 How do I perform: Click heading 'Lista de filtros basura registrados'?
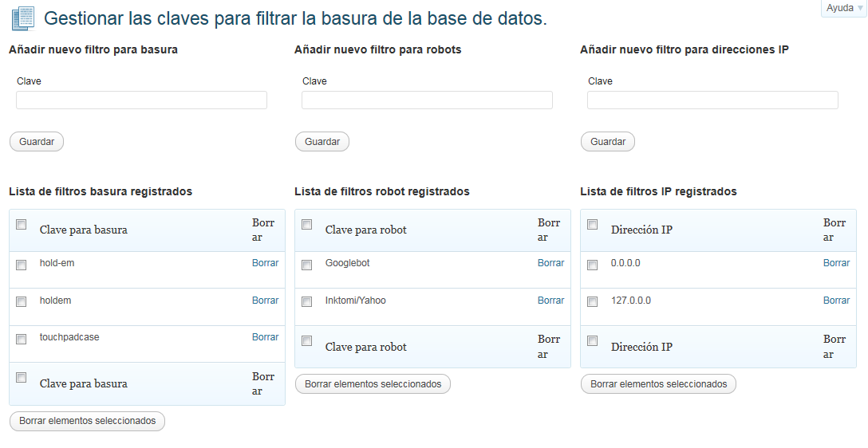coord(101,191)
